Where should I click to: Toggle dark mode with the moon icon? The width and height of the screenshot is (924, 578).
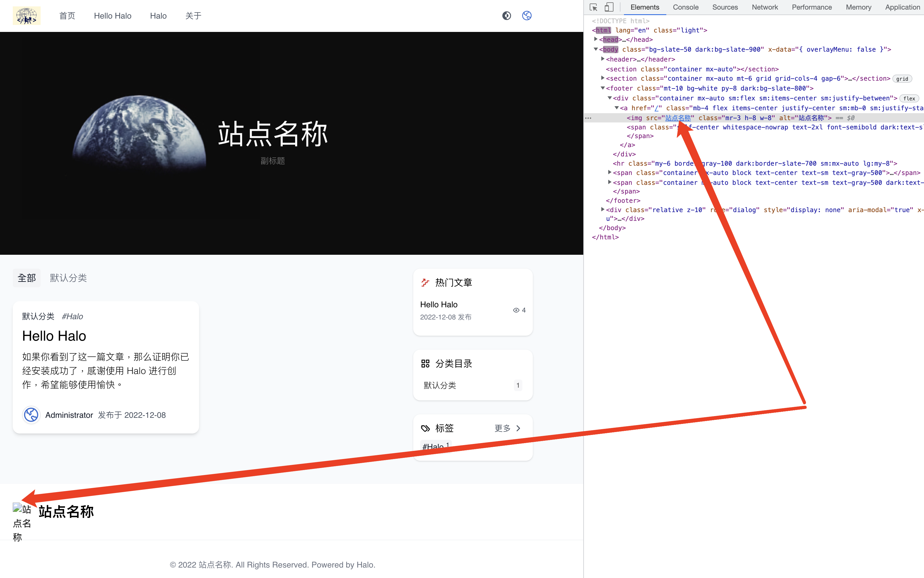point(506,15)
